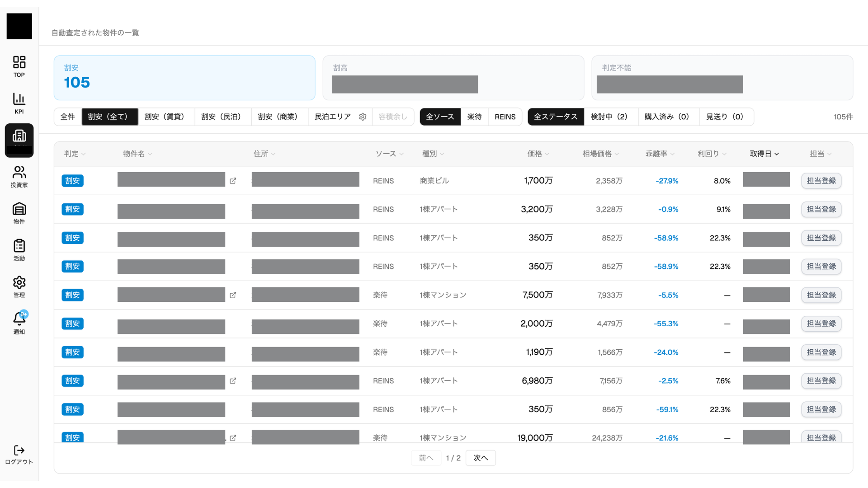This screenshot has width=868, height=488.
Task: Toggle status filter 検討中 (2)
Action: pyautogui.click(x=611, y=117)
